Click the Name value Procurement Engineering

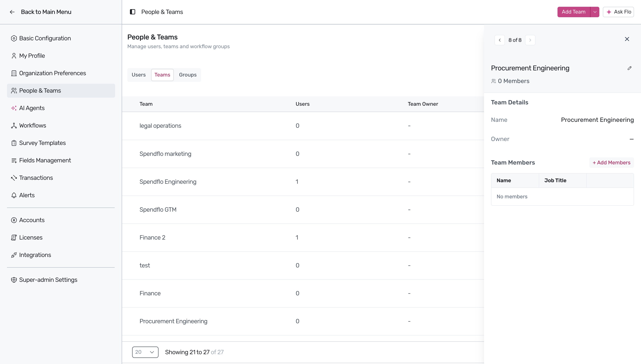597,120
